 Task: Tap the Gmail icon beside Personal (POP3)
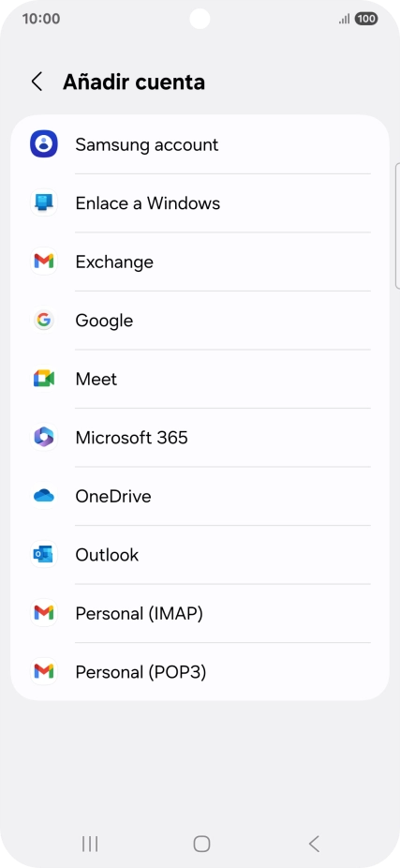coord(44,672)
